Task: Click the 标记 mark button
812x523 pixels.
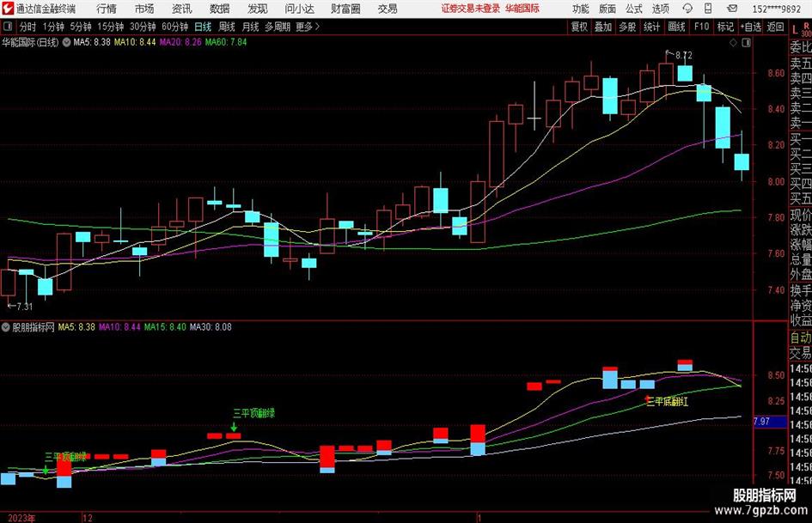Action: point(725,27)
